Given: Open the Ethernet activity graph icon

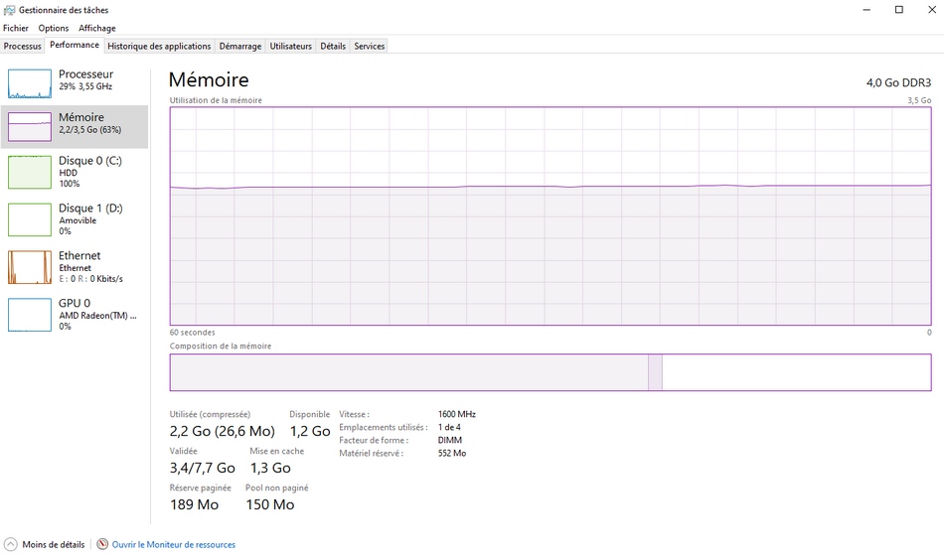Looking at the screenshot, I should coord(29,267).
